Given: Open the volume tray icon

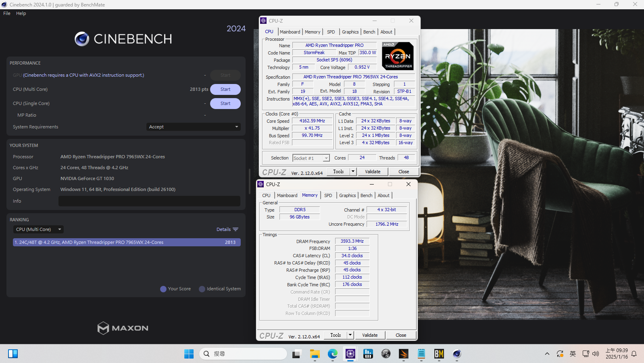Looking at the screenshot, I should pyautogui.click(x=596, y=354).
